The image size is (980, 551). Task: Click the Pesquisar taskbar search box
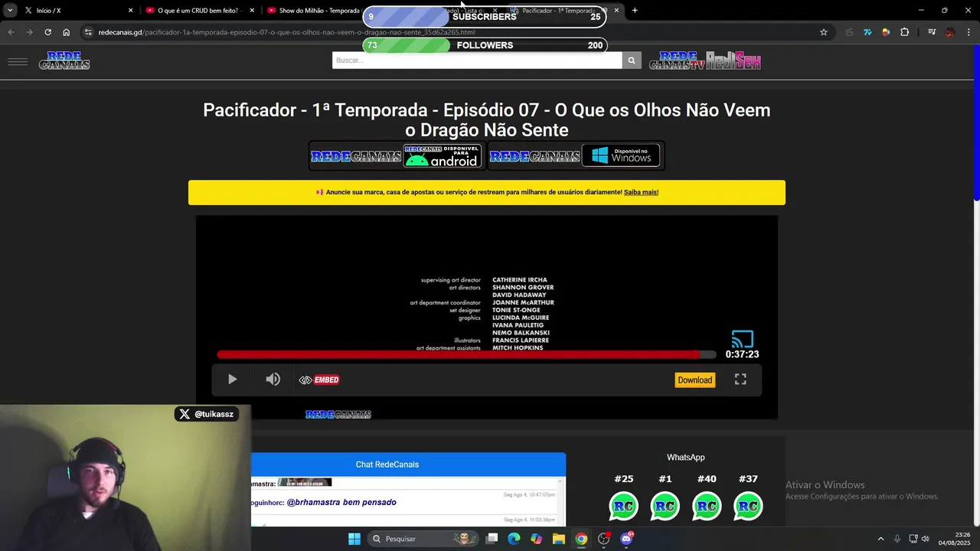pos(421,539)
